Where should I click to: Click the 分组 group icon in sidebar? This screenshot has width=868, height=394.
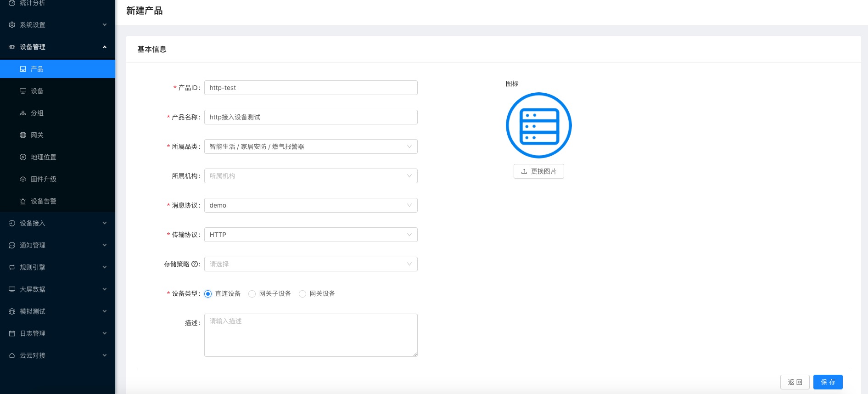23,113
